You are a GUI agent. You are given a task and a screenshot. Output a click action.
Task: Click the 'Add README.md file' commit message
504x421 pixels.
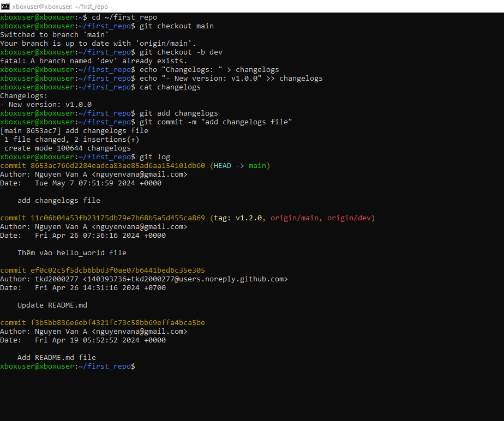[x=57, y=358]
